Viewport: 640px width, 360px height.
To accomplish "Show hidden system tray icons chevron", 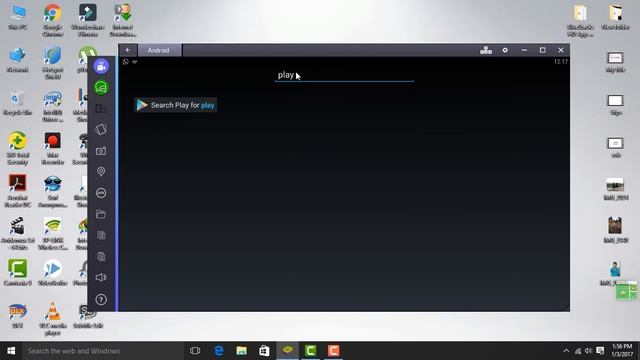I will 566,351.
